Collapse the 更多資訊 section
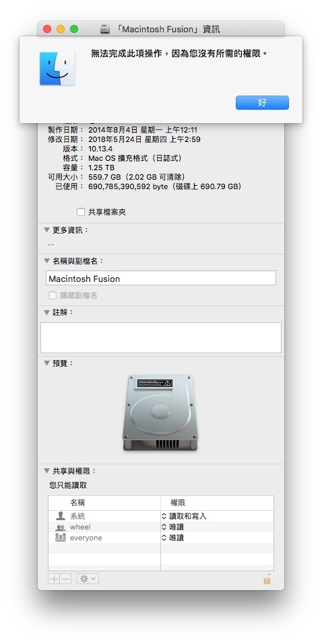Viewport: 322px width, 644px height. click(46, 230)
